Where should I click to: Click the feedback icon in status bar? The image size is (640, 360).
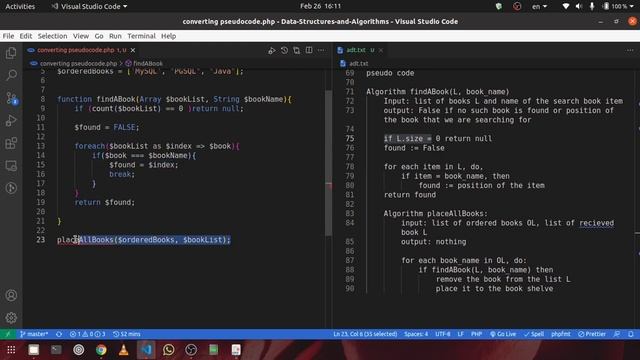(x=617, y=334)
